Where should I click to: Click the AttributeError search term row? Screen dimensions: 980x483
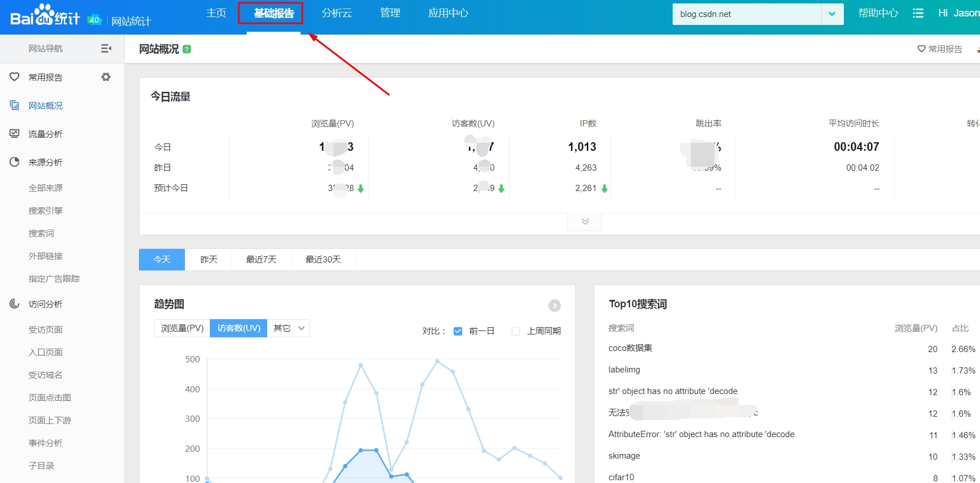[702, 434]
